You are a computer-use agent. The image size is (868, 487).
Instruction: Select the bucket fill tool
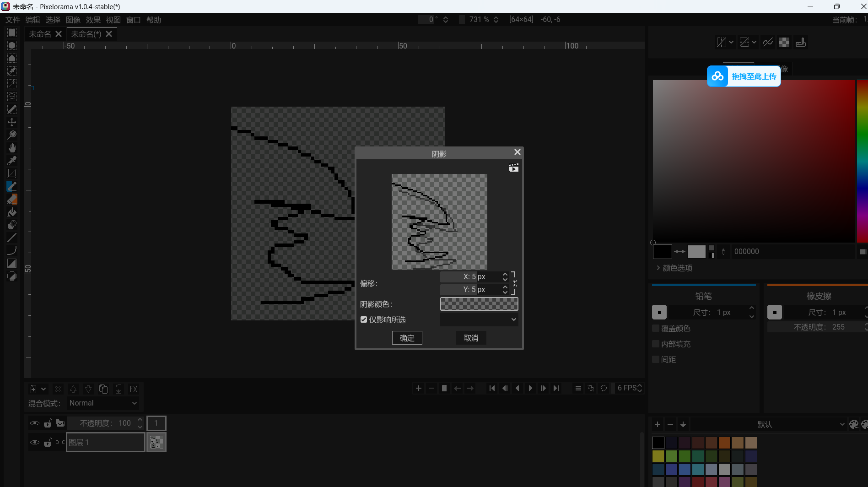pos(12,212)
